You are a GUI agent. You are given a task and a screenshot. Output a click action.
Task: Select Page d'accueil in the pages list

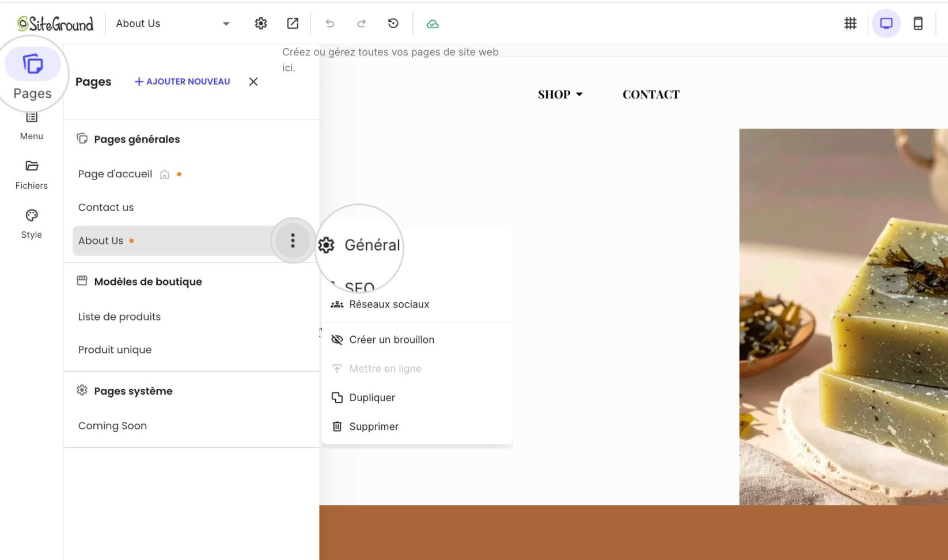(x=115, y=174)
